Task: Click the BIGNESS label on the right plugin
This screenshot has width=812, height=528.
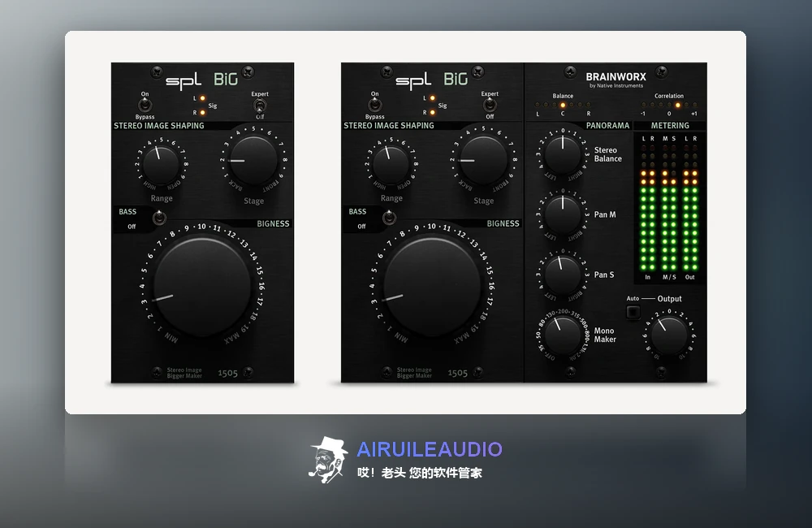Action: pos(503,223)
